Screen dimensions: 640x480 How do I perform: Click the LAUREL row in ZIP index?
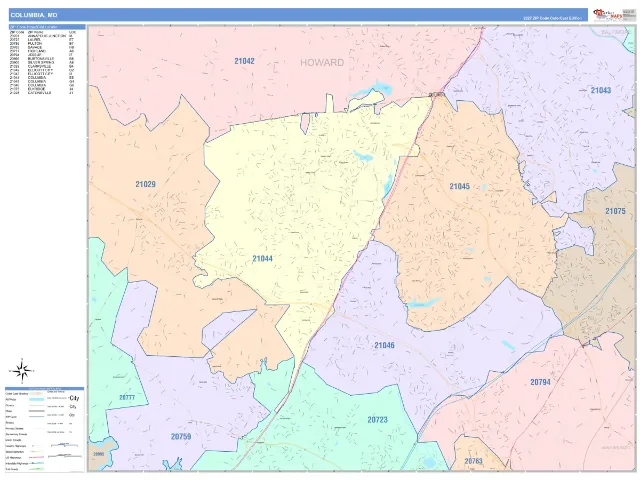tap(42, 40)
